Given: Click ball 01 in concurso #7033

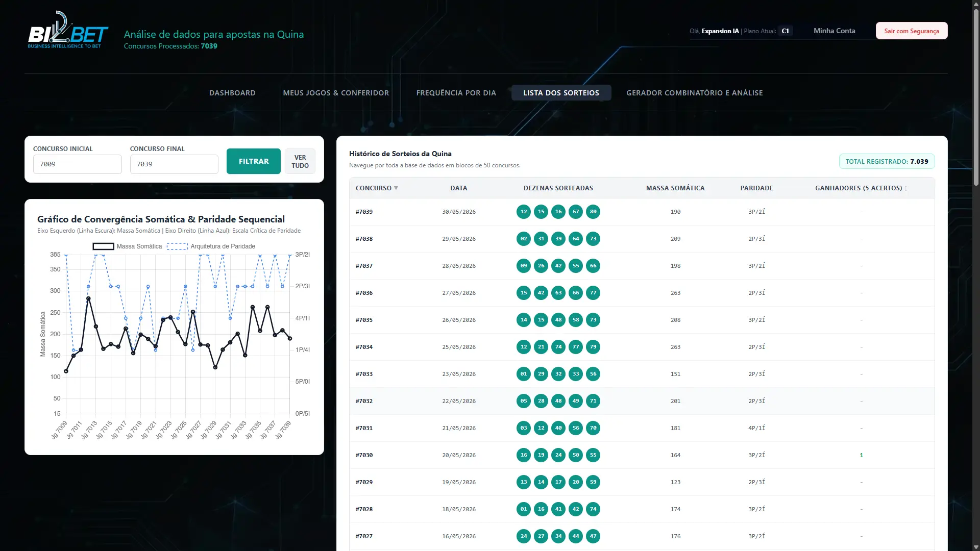Looking at the screenshot, I should [524, 374].
